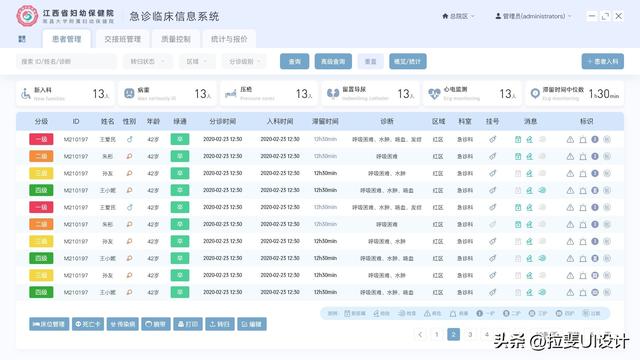Click the 分诊时间 column header

pyautogui.click(x=222, y=122)
